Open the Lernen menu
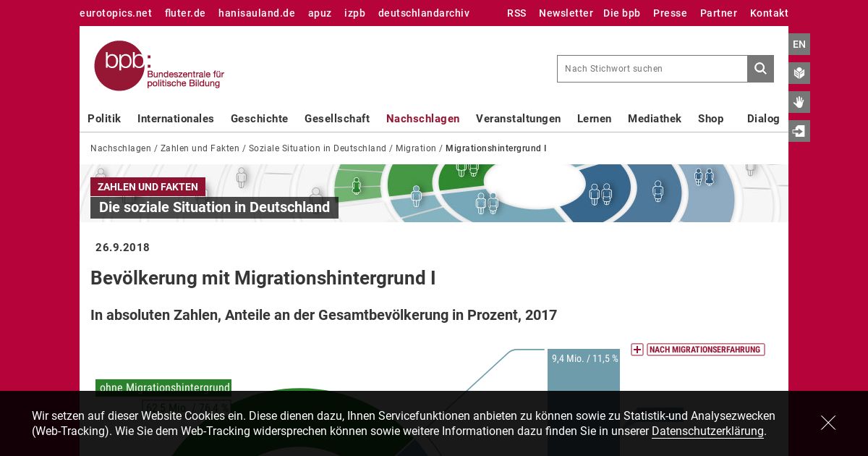 pos(595,119)
